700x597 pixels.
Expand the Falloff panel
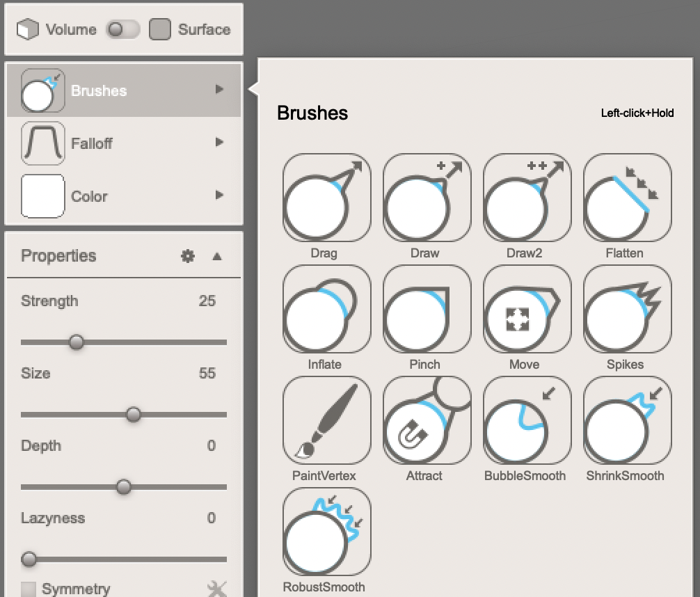coord(124,143)
